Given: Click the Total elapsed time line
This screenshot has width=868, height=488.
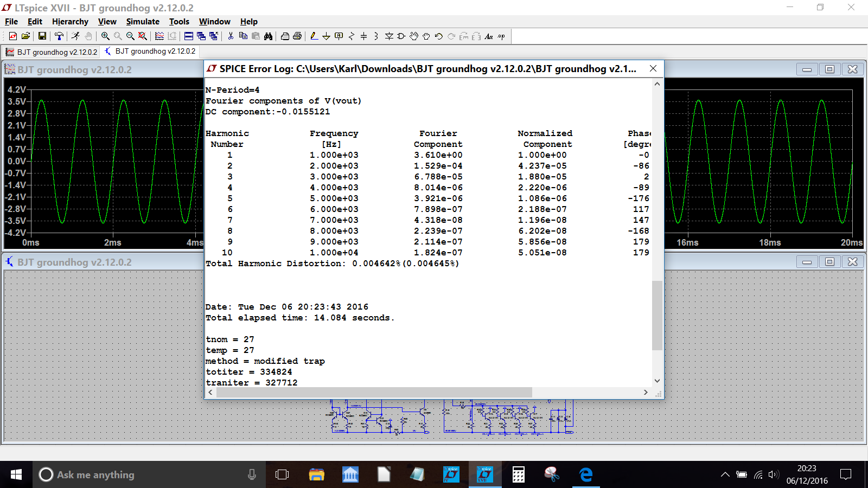Looking at the screenshot, I should pos(300,318).
